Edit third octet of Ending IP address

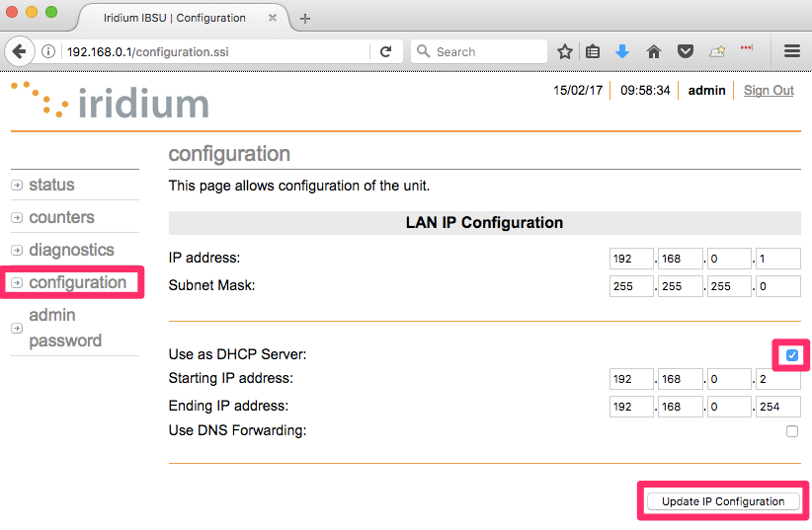(x=729, y=407)
